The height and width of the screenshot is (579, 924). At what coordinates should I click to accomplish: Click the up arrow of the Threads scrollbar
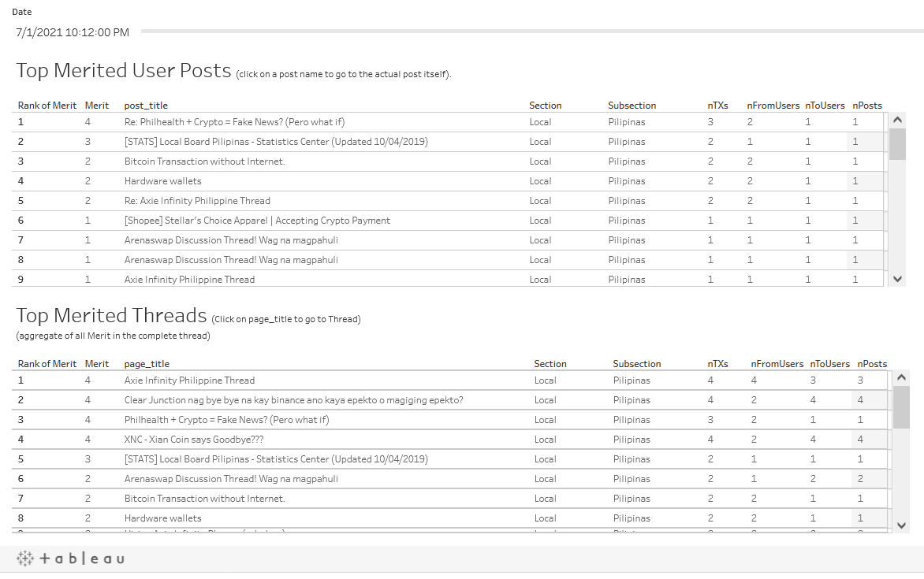coord(902,377)
